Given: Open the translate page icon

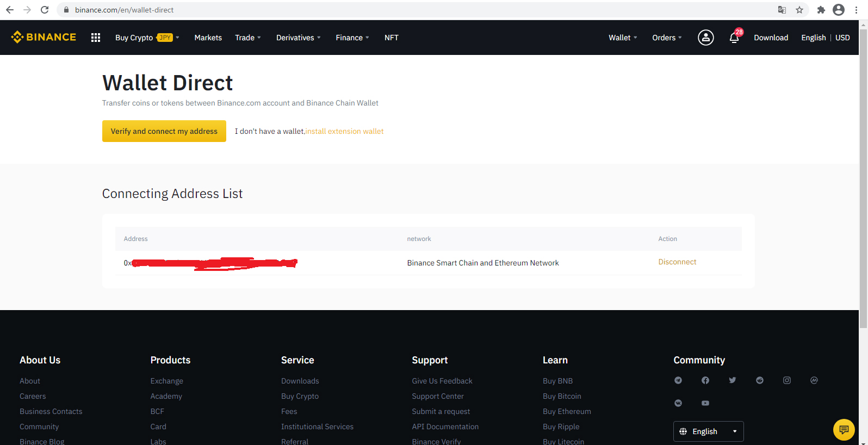Looking at the screenshot, I should (x=782, y=10).
